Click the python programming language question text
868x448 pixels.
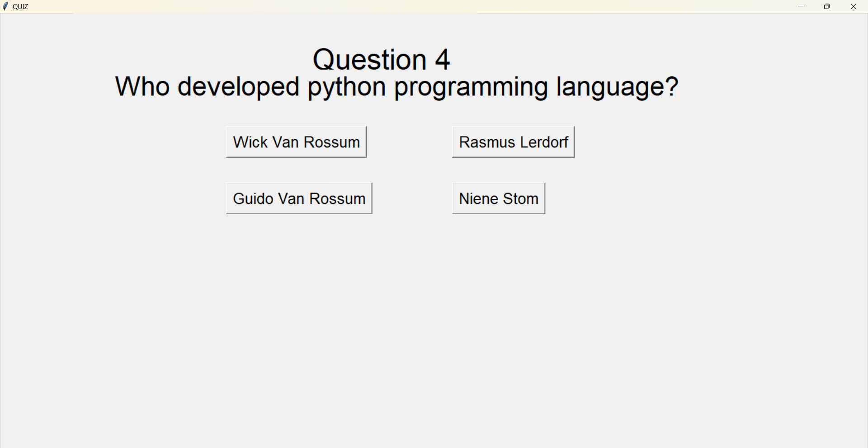397,87
